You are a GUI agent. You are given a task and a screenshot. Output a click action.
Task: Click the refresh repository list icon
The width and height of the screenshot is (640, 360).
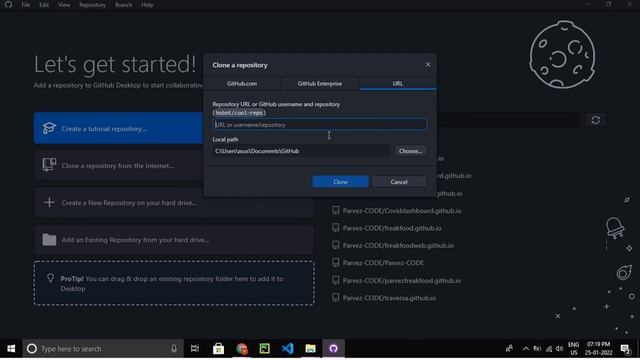(x=596, y=120)
